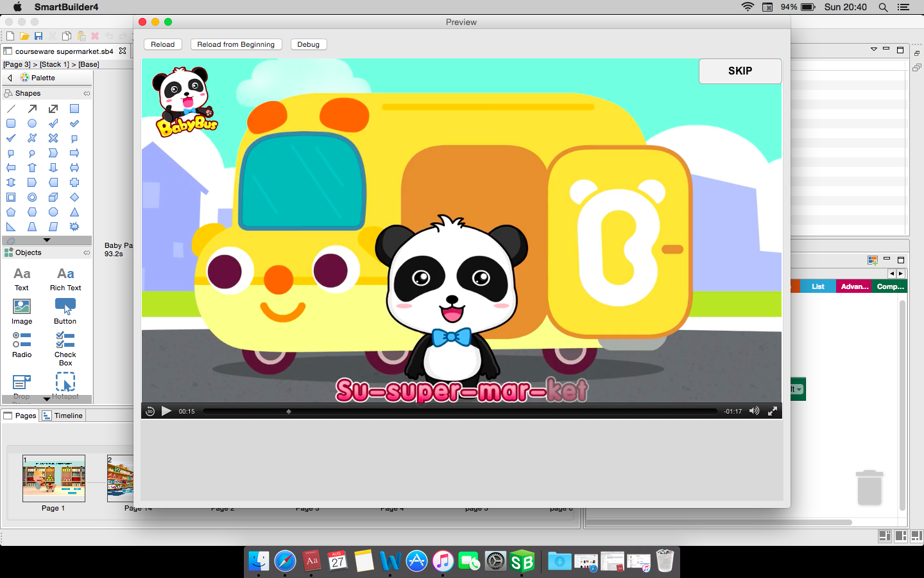Click the [Page 3] breadcrumb
This screenshot has height=578, width=924.
click(17, 64)
